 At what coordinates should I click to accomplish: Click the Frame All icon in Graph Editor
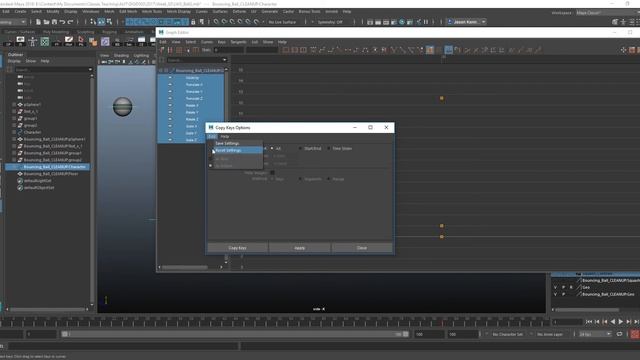pos(286,50)
